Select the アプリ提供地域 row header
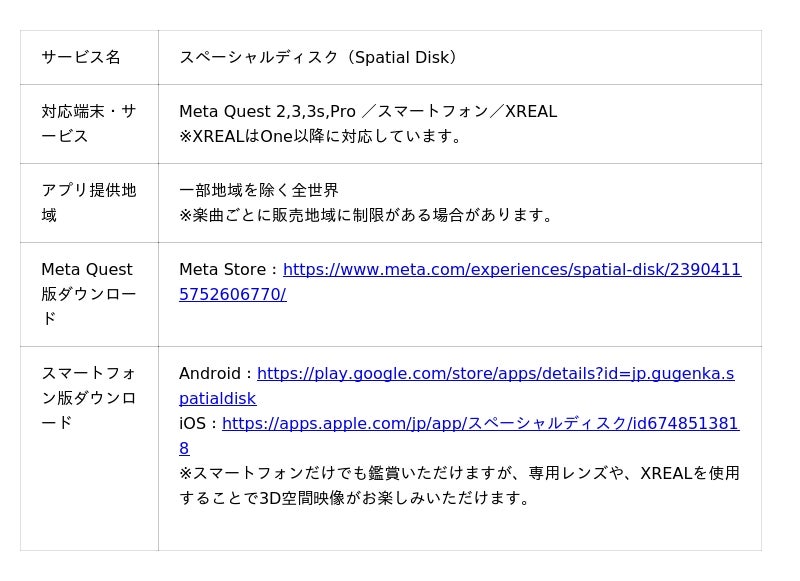 point(88,202)
